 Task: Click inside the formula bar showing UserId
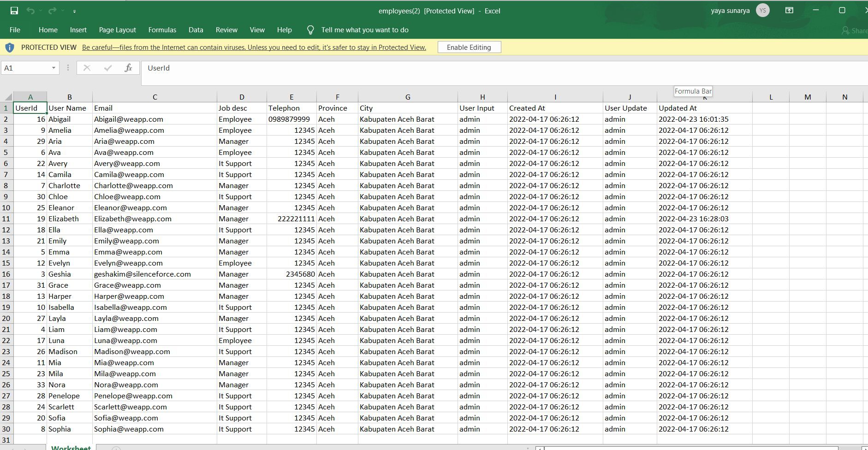tap(415, 68)
